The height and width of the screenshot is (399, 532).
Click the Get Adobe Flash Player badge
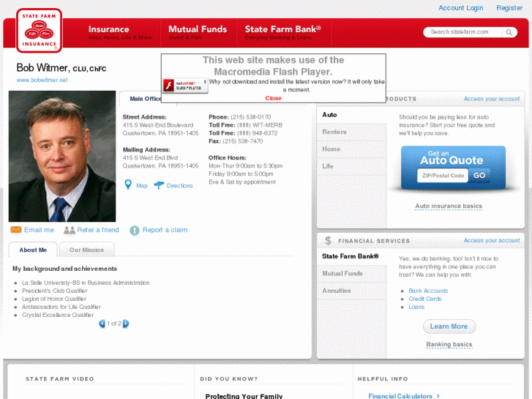click(185, 86)
